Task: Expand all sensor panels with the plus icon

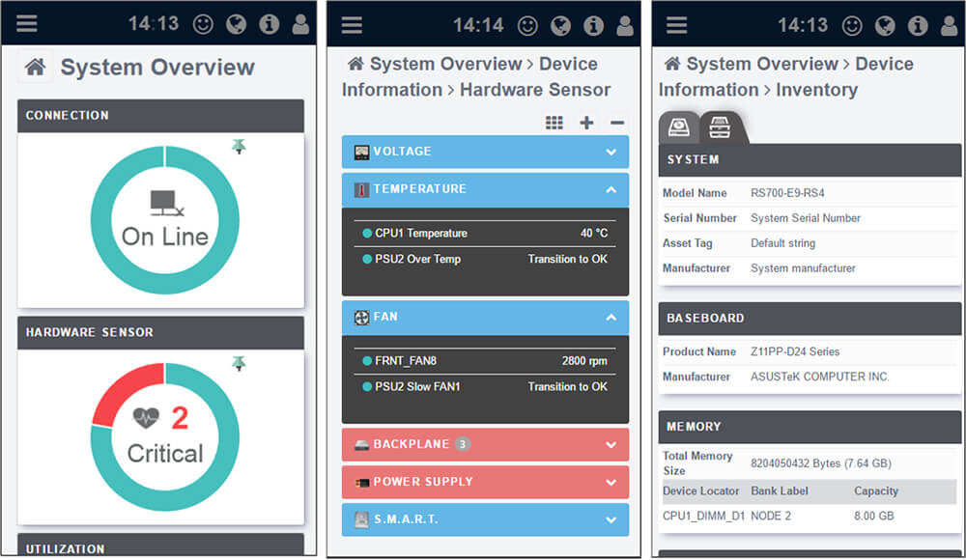Action: point(585,122)
